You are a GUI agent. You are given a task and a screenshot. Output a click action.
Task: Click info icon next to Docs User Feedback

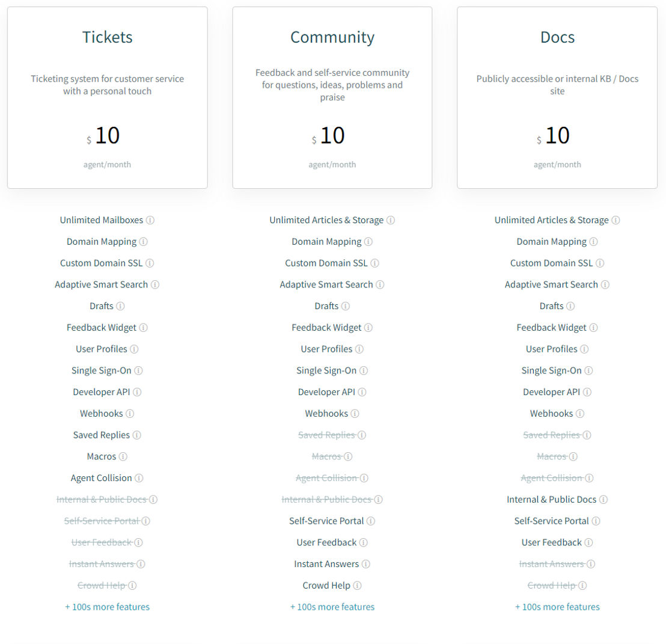click(x=588, y=542)
